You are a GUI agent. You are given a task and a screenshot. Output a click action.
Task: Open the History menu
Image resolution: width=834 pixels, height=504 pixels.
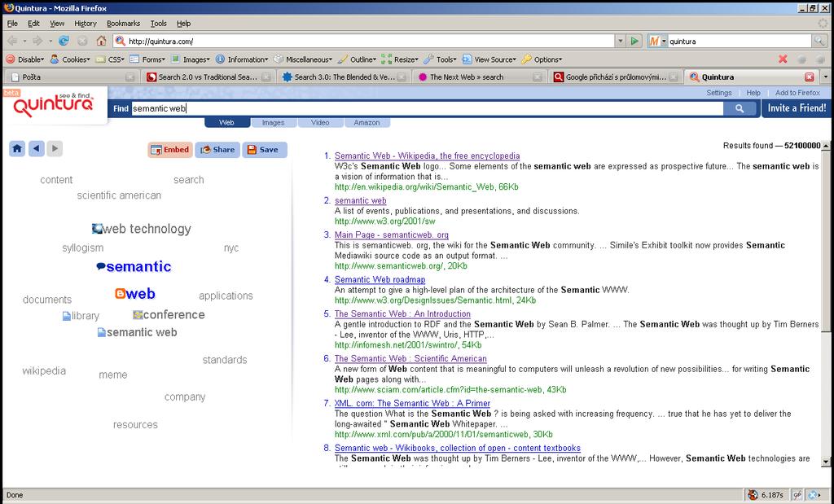[85, 24]
